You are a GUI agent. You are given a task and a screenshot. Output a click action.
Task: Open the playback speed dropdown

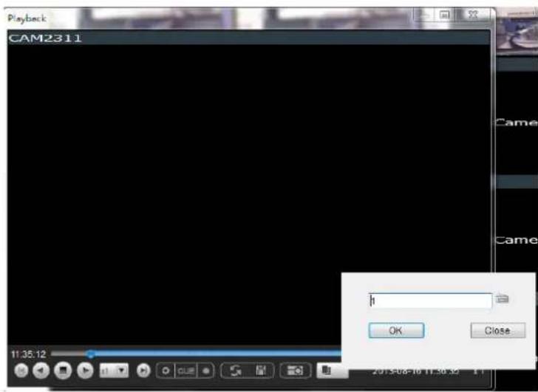pos(114,371)
